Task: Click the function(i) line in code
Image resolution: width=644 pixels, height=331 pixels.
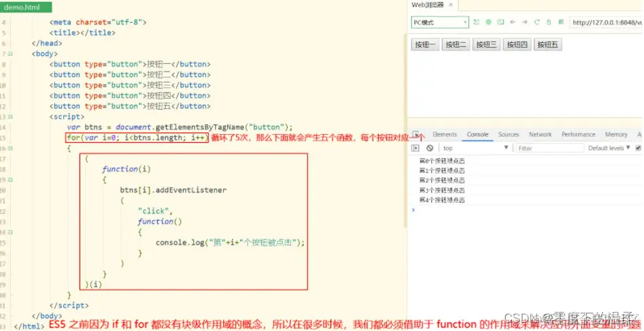Action: point(126,169)
